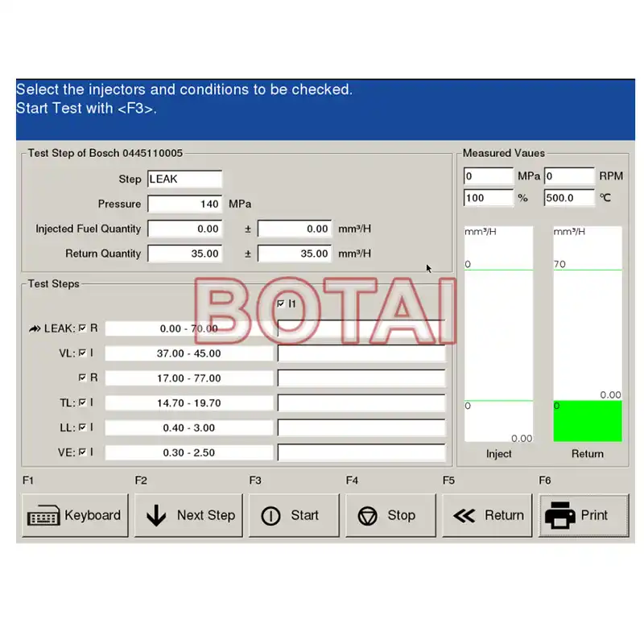
Task: Toggle the LL I checkbox
Action: [x=83, y=427]
